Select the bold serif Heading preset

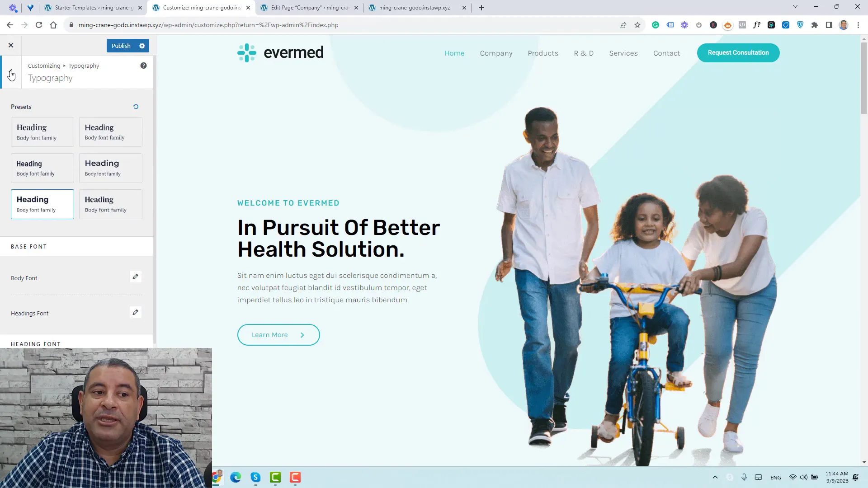pyautogui.click(x=110, y=203)
